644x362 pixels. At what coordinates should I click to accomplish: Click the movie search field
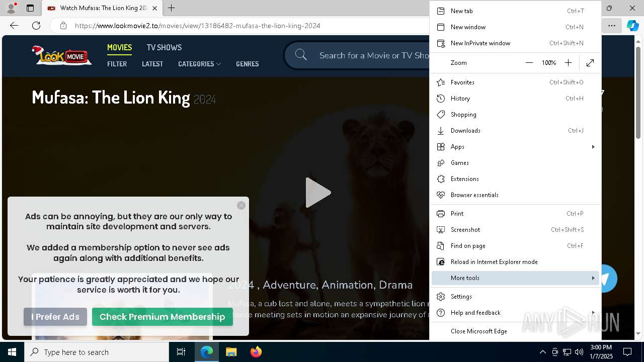pos(373,55)
